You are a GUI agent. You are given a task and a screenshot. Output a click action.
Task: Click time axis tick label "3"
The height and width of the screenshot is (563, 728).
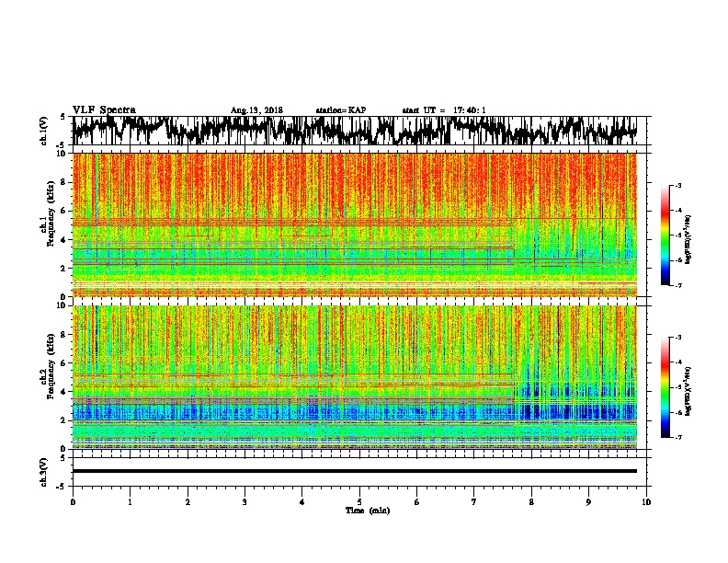coord(245,502)
